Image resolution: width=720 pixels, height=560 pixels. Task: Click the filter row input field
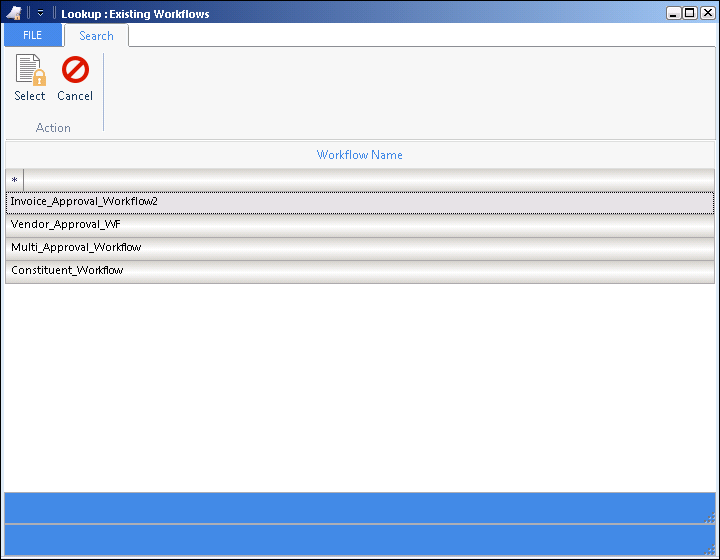(x=369, y=180)
